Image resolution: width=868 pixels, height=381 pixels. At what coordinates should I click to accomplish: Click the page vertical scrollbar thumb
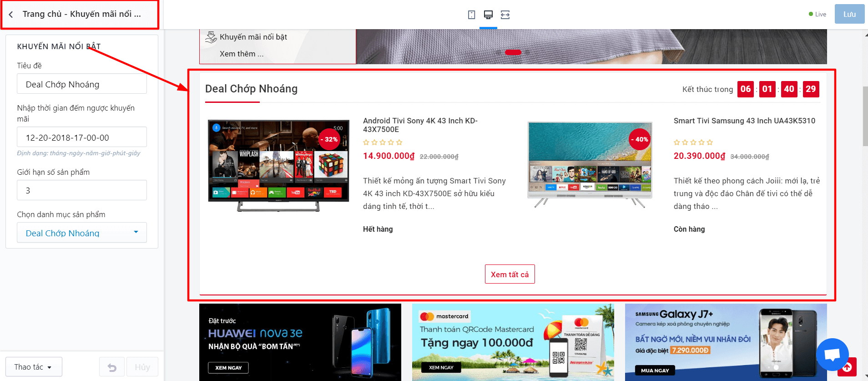click(865, 116)
